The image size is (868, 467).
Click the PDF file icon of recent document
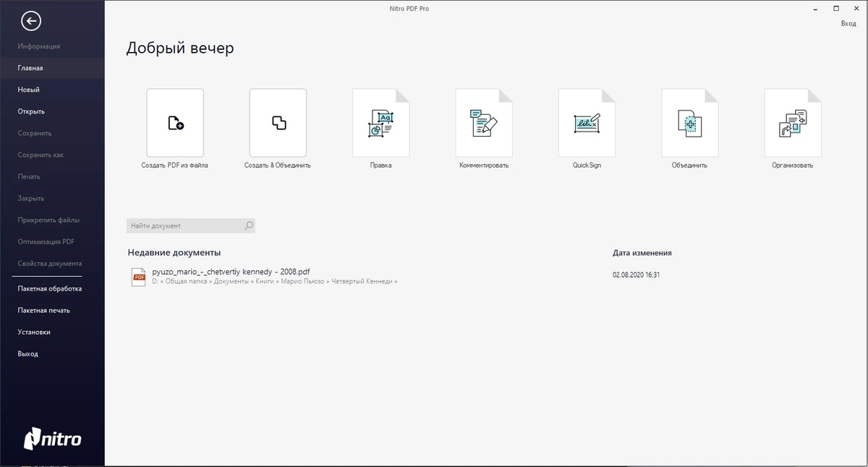coord(138,276)
